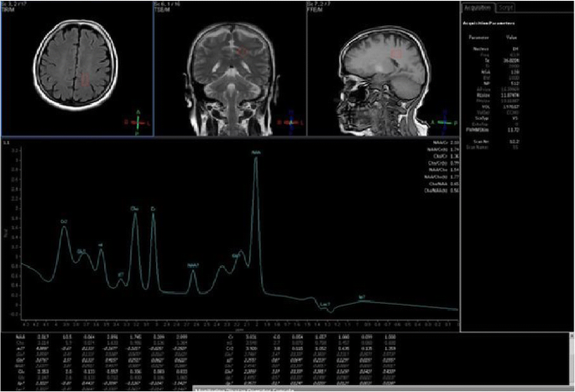Click the NAA/Cho ratio value 1.54
The width and height of the screenshot is (575, 392).
pyautogui.click(x=454, y=170)
